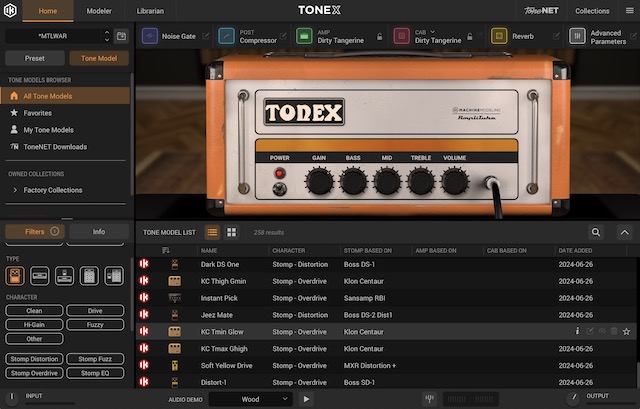Image resolution: width=640 pixels, height=409 pixels.
Task: Collapse the tone model list panel
Action: (625, 232)
